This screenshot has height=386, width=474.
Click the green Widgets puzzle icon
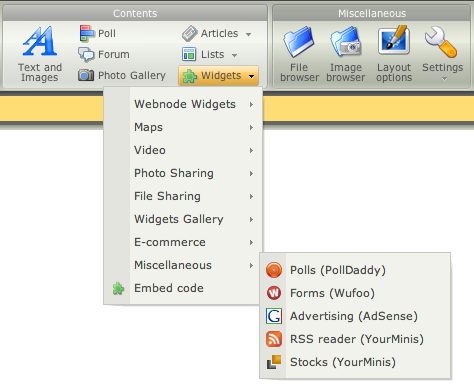pos(190,76)
